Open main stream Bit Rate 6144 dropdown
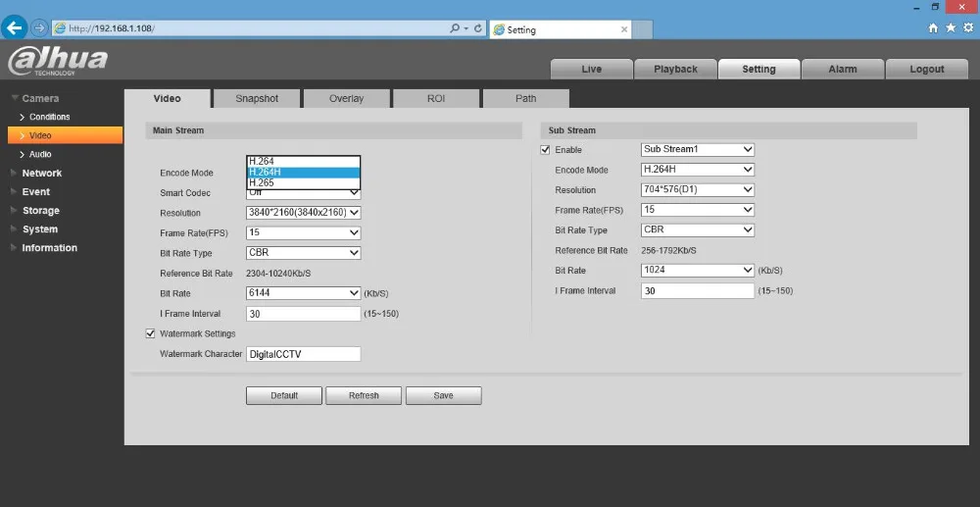Screen dimensions: 980x507 [x=304, y=293]
